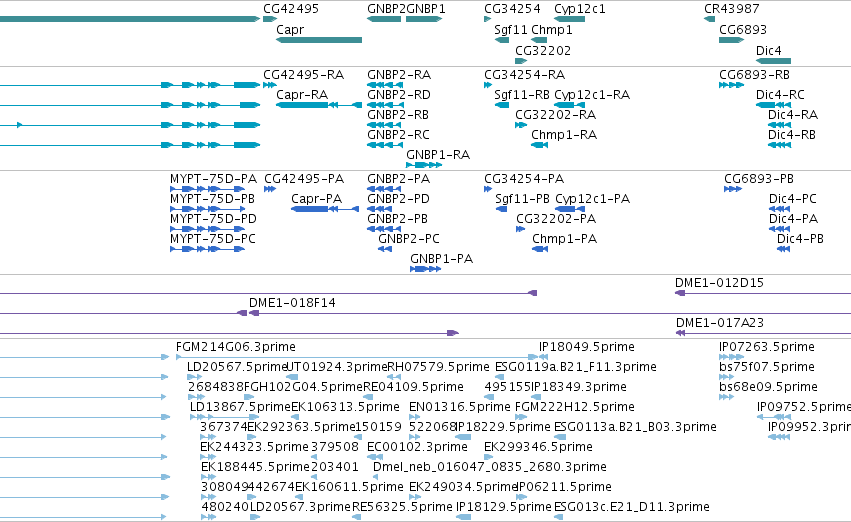Click the GNBP2-RC transcript label
Image resolution: width=851 pixels, height=522 pixels.
pos(398,135)
